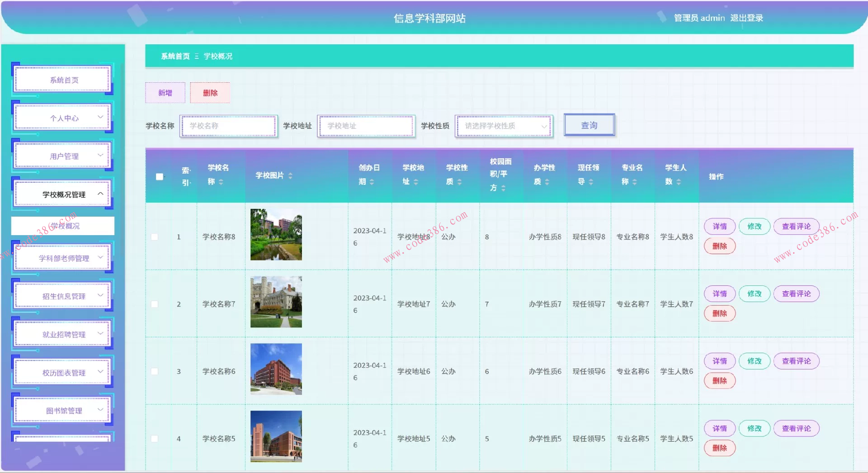Click the 专业名称 column sort icon
Viewport: 868px width, 473px height.
(634, 182)
